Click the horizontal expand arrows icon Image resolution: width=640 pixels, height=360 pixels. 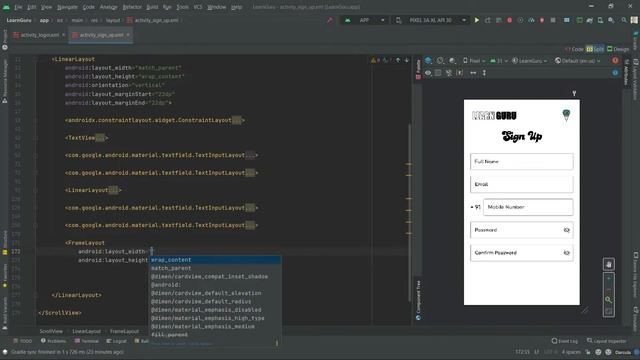coord(473,73)
